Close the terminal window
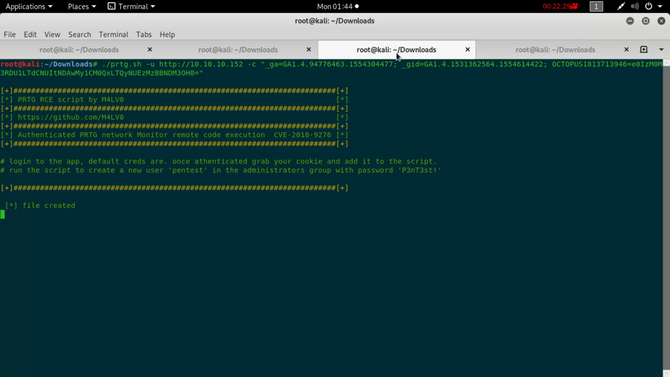670x377 pixels. 661,21
